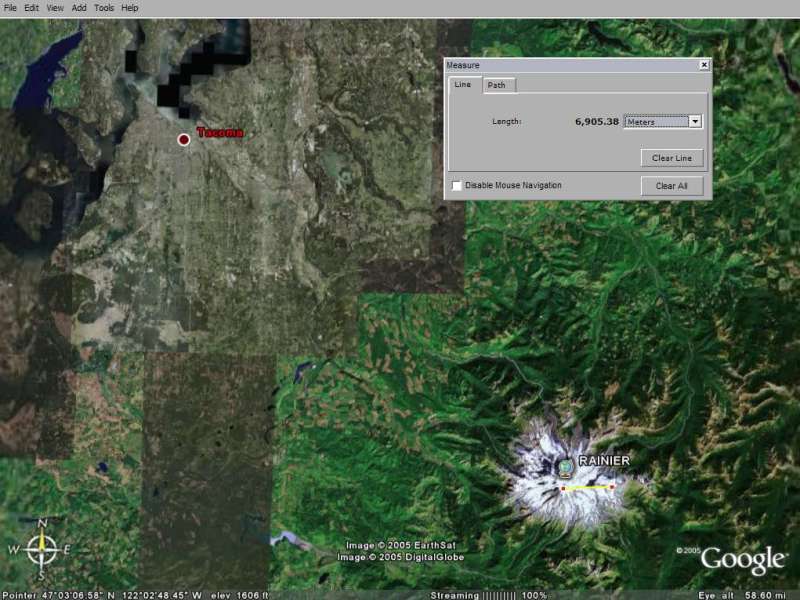
Task: Click the Tacoma red placemark dot
Action: coord(184,139)
